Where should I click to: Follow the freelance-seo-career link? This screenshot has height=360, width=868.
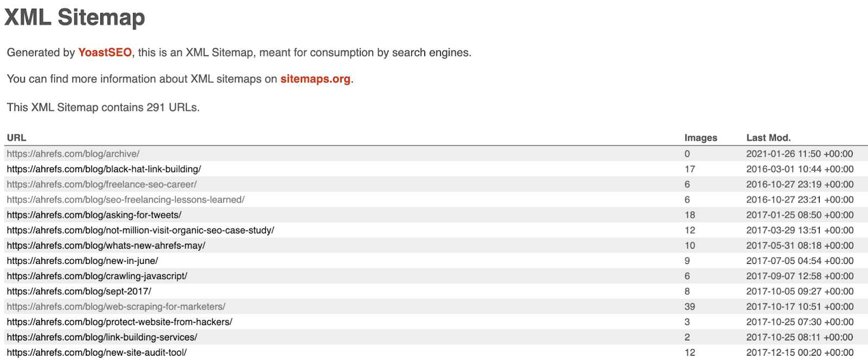[101, 185]
